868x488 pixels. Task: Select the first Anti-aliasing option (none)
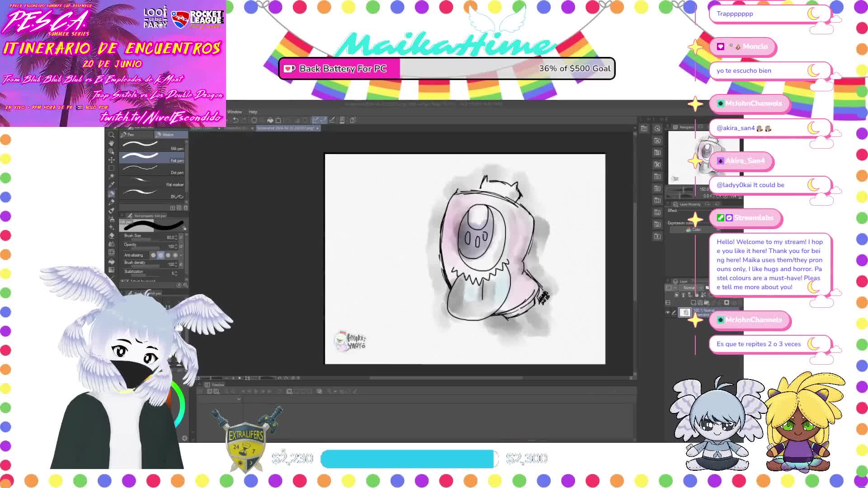click(x=153, y=255)
